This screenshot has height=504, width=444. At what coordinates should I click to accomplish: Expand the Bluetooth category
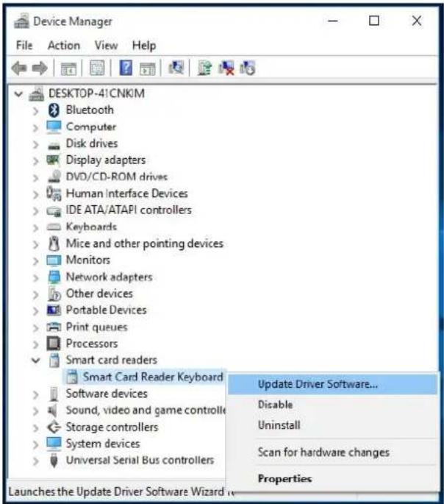pos(35,111)
